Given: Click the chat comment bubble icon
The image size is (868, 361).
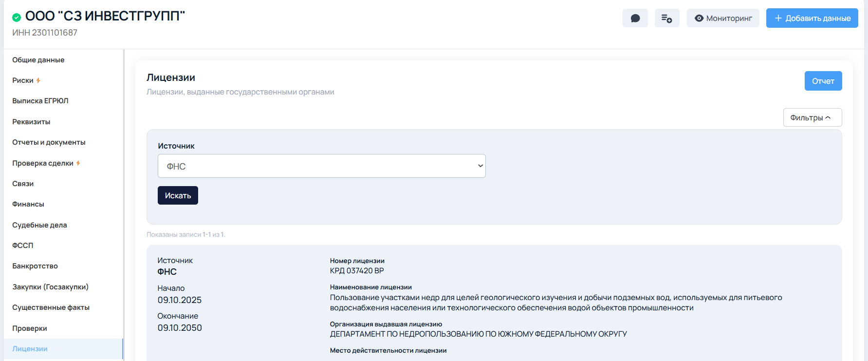Looking at the screenshot, I should (x=635, y=19).
